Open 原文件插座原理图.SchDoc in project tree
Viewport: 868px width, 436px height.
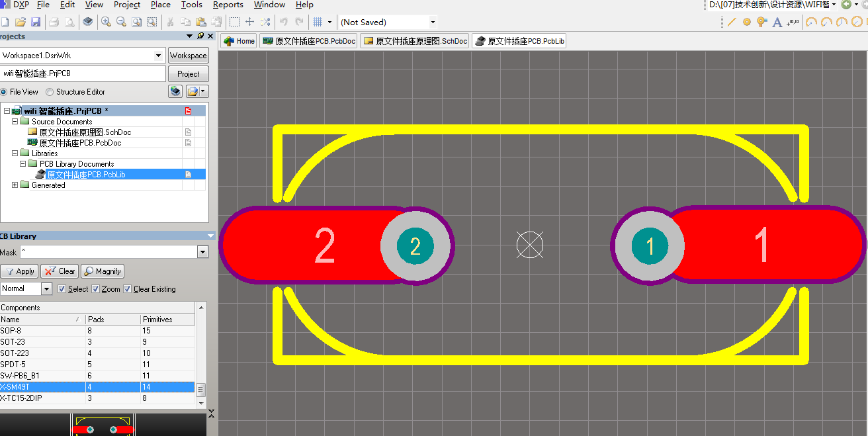[x=85, y=132]
